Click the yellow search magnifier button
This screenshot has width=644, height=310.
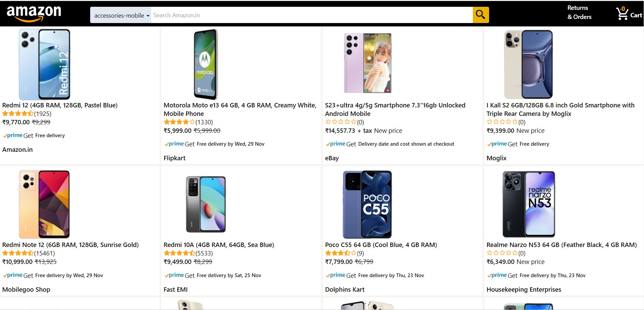click(x=480, y=15)
